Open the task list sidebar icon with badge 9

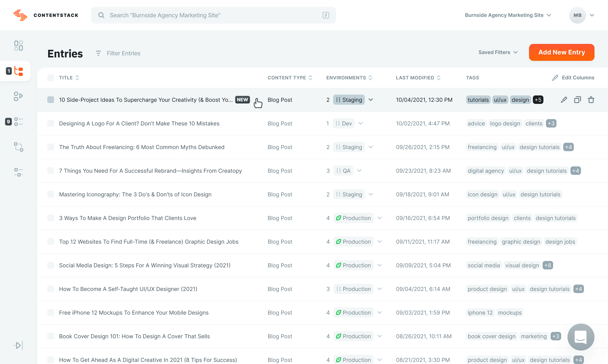18,122
